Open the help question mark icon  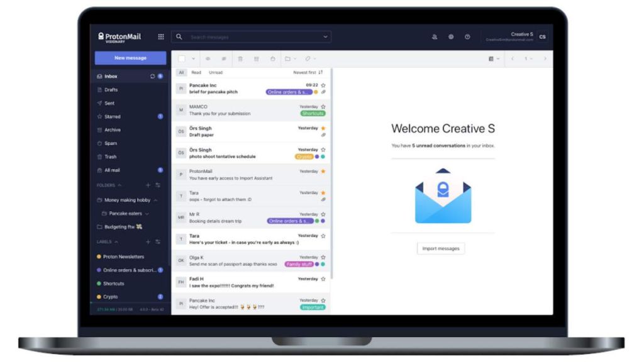click(x=467, y=37)
